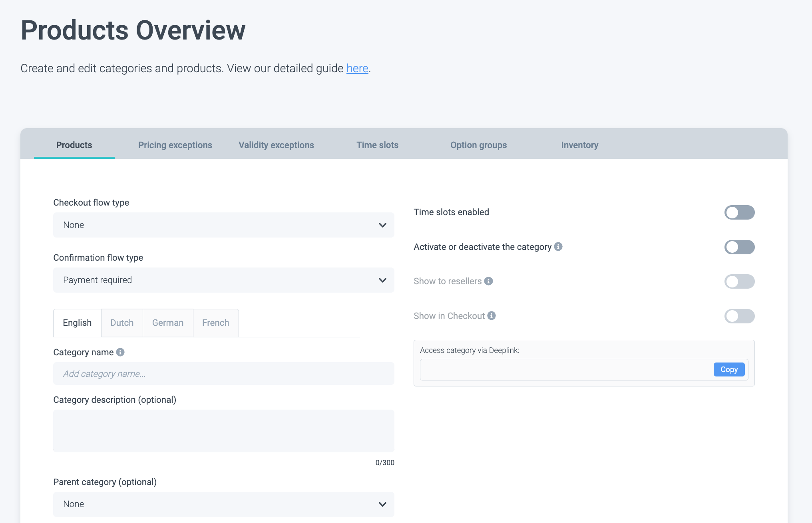This screenshot has height=523, width=812.
Task: Go to the Option groups tab
Action: [478, 145]
